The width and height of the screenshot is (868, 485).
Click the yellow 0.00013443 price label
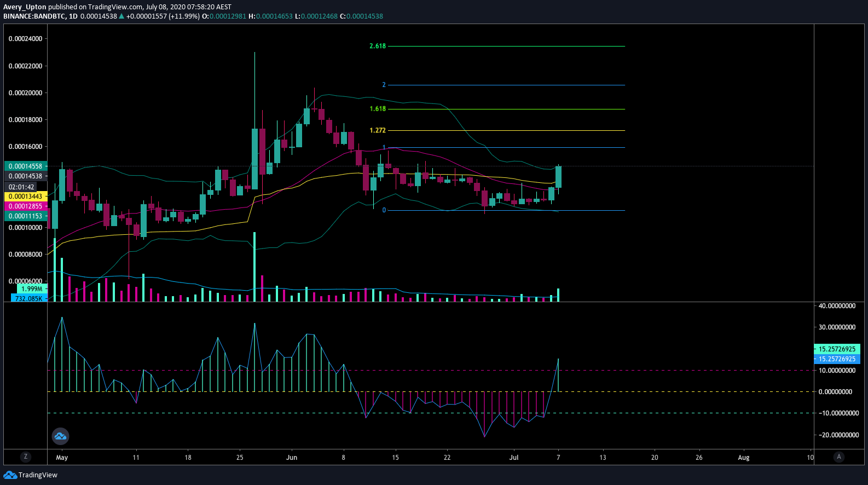26,197
